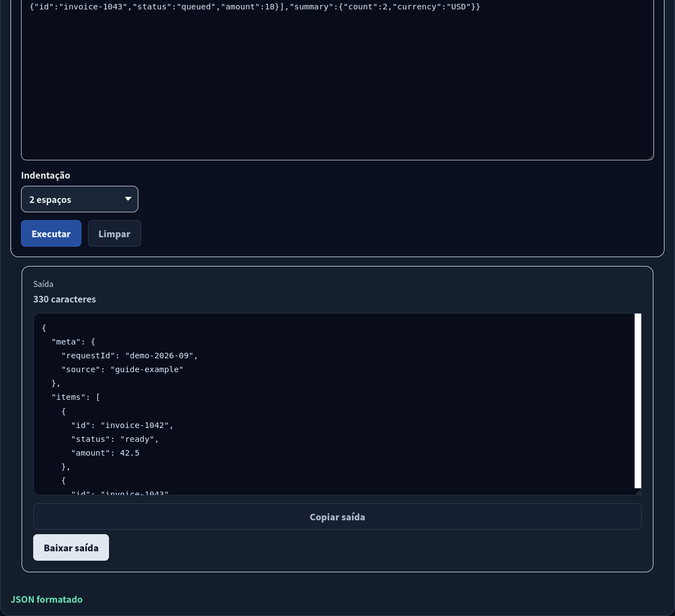Image resolution: width=675 pixels, height=616 pixels.
Task: Click the "Saída" section label
Action: coord(43,284)
